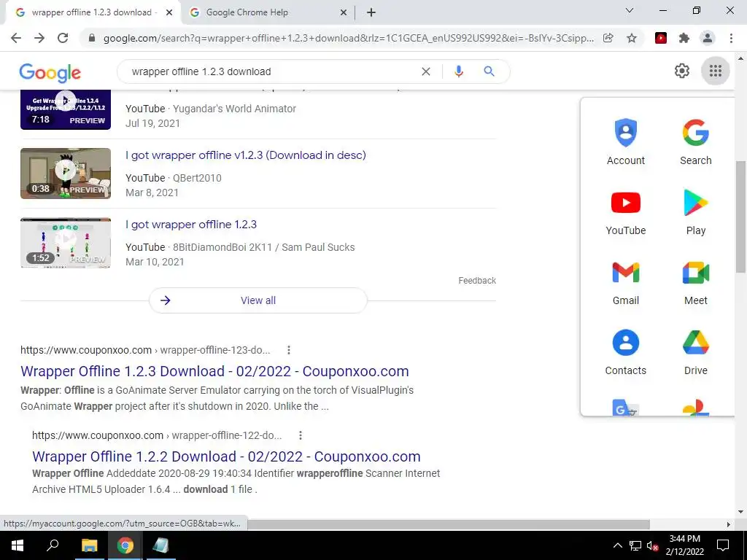Open couponxoo.com wrapper-offline-123 URL breadcrumb
This screenshot has width=747, height=560.
tap(145, 350)
